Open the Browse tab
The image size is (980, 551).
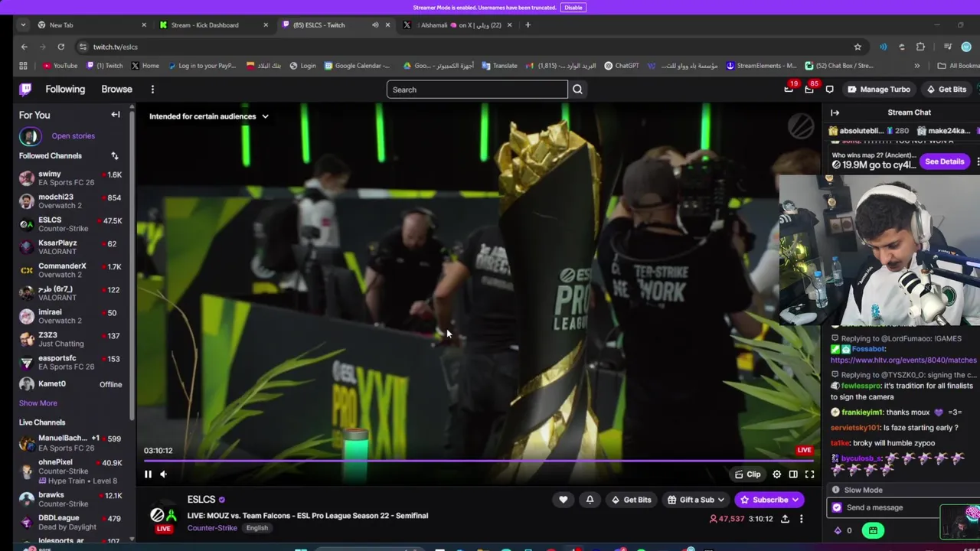(116, 90)
